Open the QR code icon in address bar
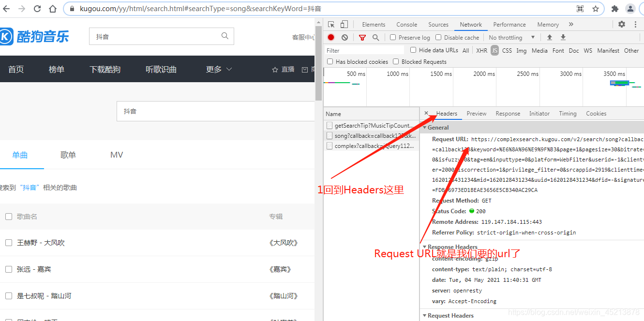Image resolution: width=644 pixels, height=321 pixels. tap(580, 9)
